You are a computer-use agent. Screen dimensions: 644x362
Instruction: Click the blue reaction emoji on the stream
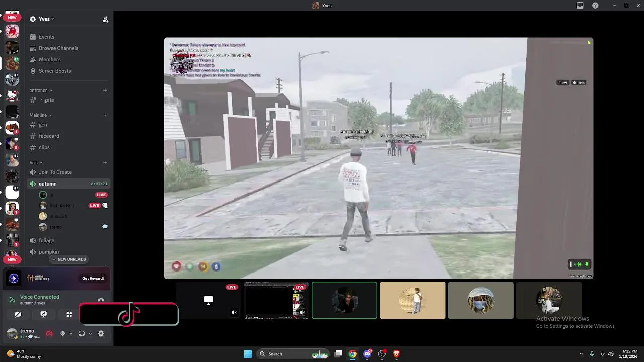pyautogui.click(x=216, y=267)
